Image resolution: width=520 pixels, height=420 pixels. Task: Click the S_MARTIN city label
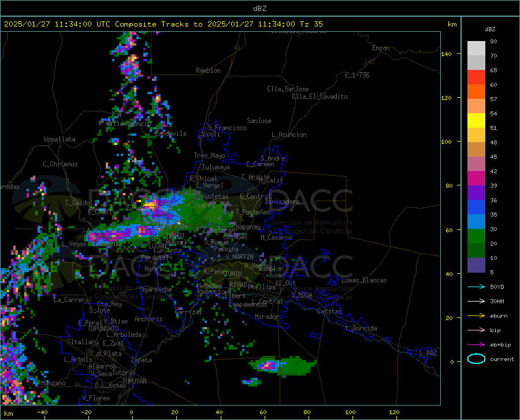click(x=239, y=257)
